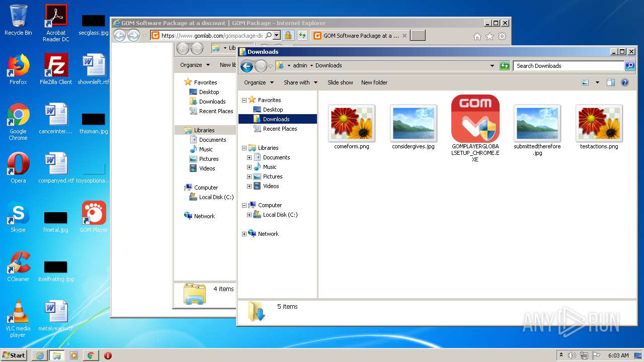The width and height of the screenshot is (644, 362).
Task: Expand Local Disk (C:) in Downloads tree
Action: pyautogui.click(x=249, y=215)
